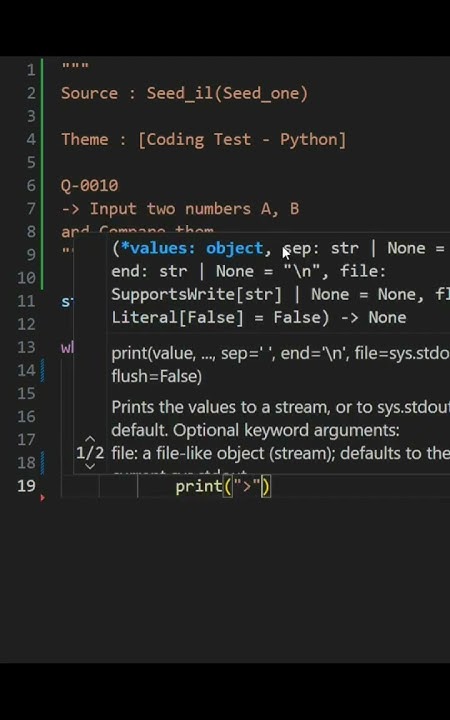Click line number 11 in gutter
This screenshot has height=720, width=450.
(26, 301)
